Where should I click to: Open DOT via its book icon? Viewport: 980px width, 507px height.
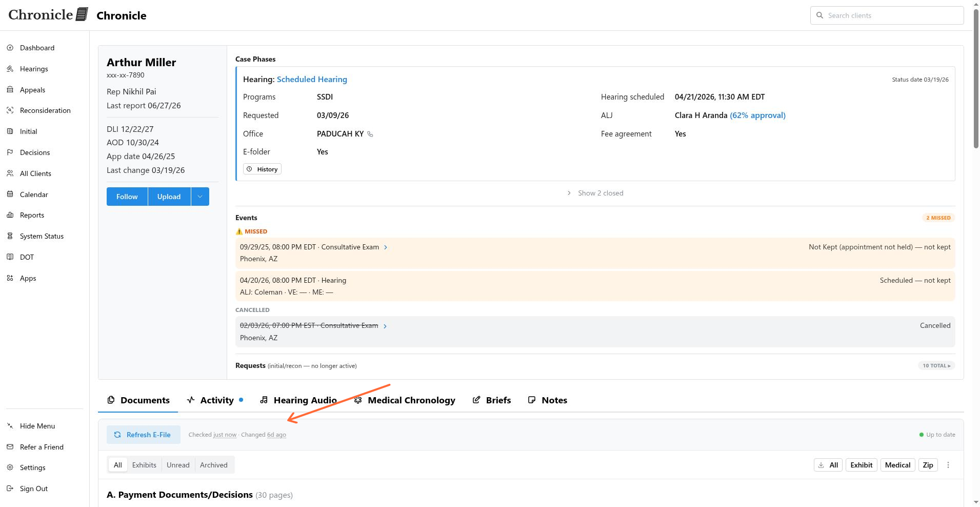(x=10, y=257)
